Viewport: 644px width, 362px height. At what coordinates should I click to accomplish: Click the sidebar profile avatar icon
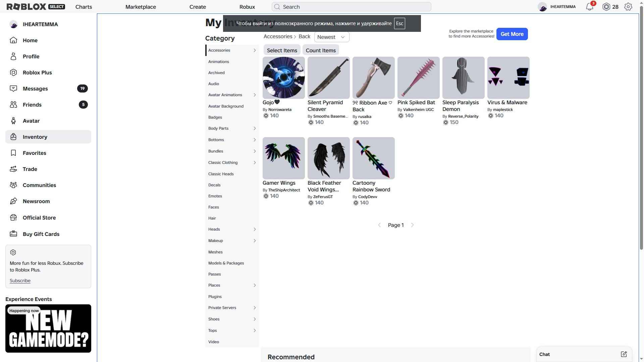pyautogui.click(x=13, y=24)
